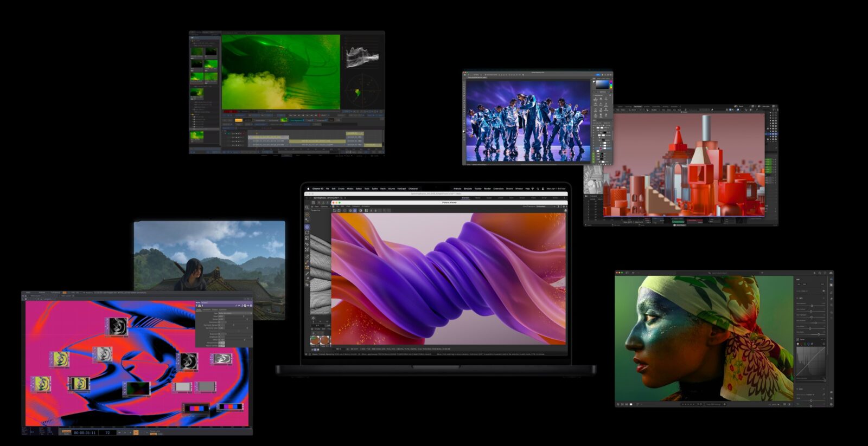Select the red channel curve toggle in Lightroom
This screenshot has height=446, width=868.
coord(801,344)
